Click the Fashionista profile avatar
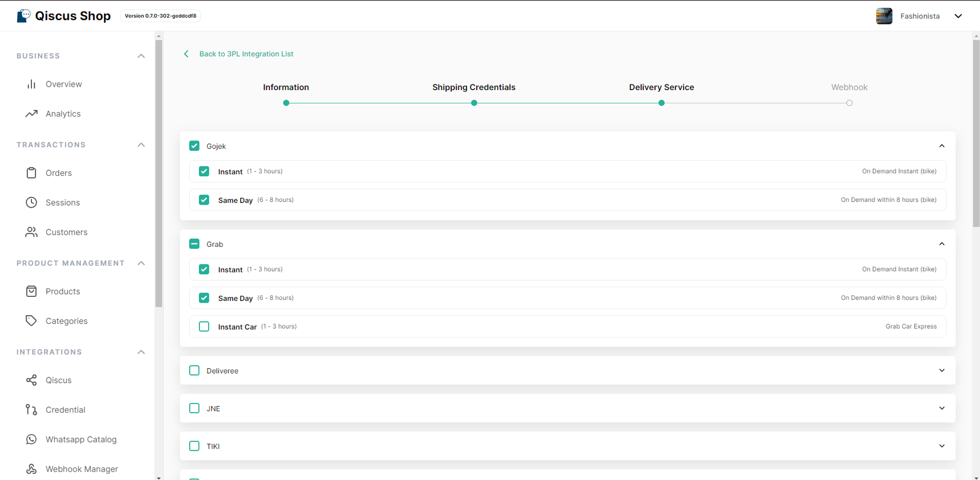 click(884, 16)
